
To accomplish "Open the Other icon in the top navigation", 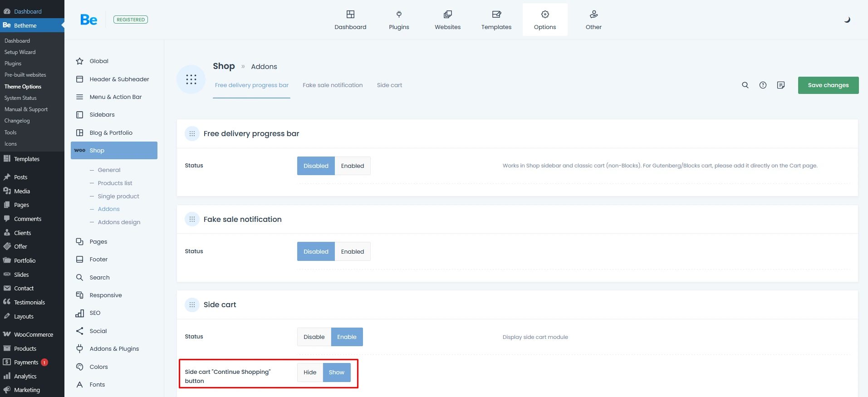I will [593, 15].
